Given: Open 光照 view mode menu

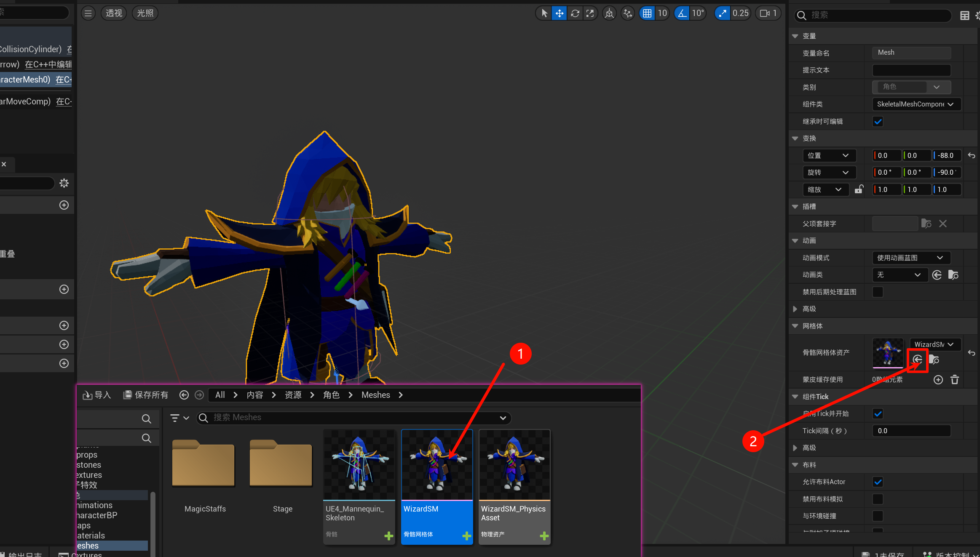Looking at the screenshot, I should [145, 13].
